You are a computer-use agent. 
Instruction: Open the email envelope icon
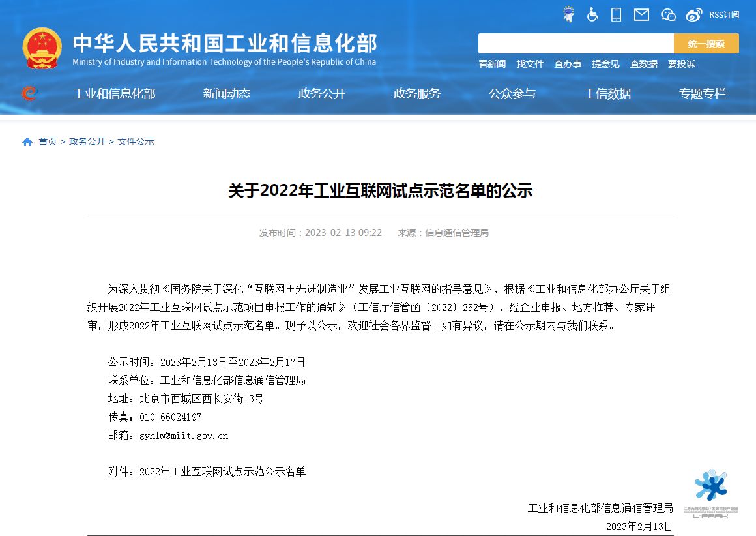641,14
